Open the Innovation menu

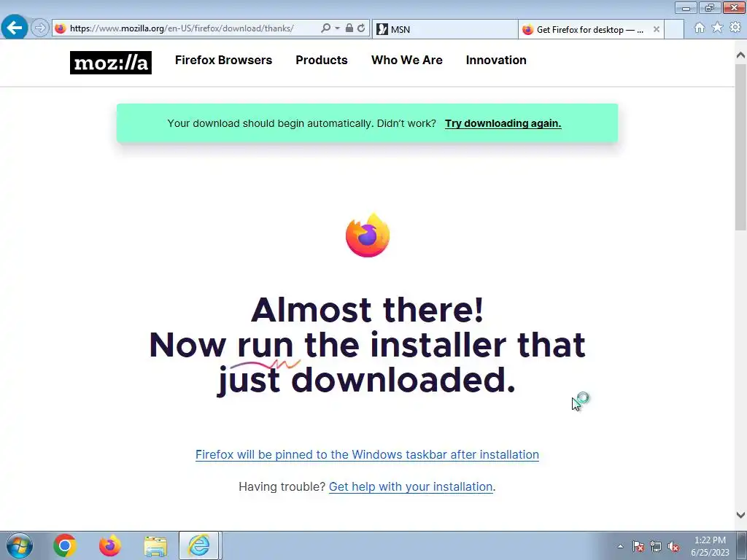[496, 60]
